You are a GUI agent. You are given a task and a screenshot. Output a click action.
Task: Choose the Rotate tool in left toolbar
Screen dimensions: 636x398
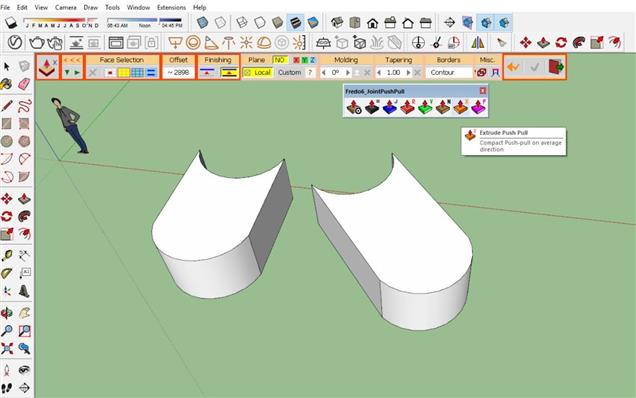click(x=6, y=216)
